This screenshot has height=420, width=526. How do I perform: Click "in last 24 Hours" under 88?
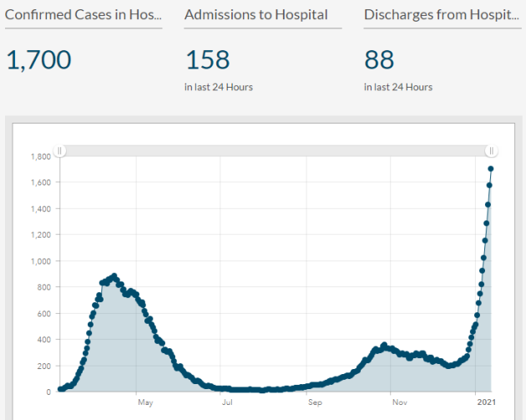pyautogui.click(x=398, y=87)
